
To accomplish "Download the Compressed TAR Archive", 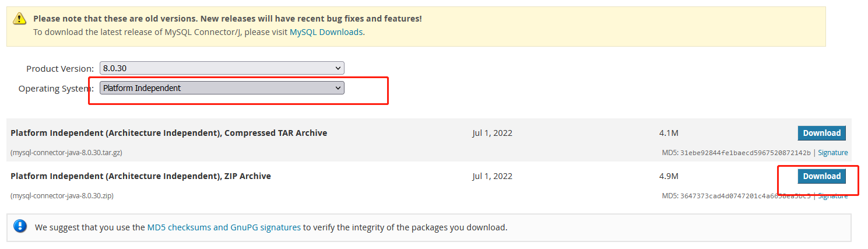I will click(x=821, y=133).
